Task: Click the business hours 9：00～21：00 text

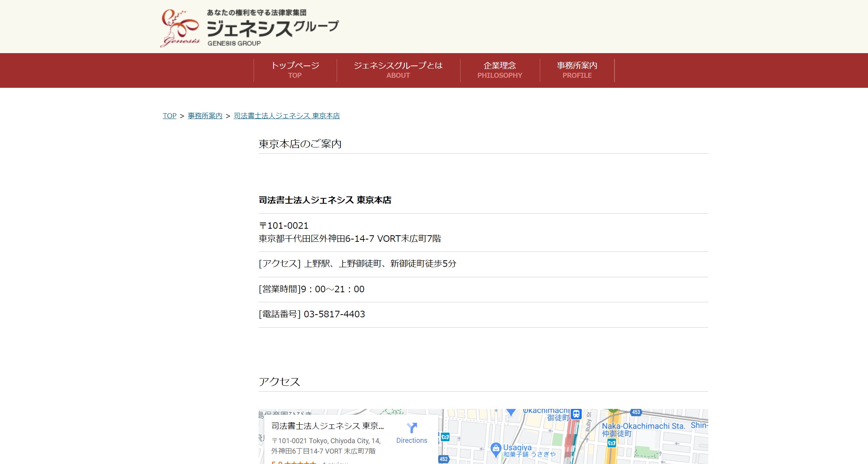Action: coord(332,289)
